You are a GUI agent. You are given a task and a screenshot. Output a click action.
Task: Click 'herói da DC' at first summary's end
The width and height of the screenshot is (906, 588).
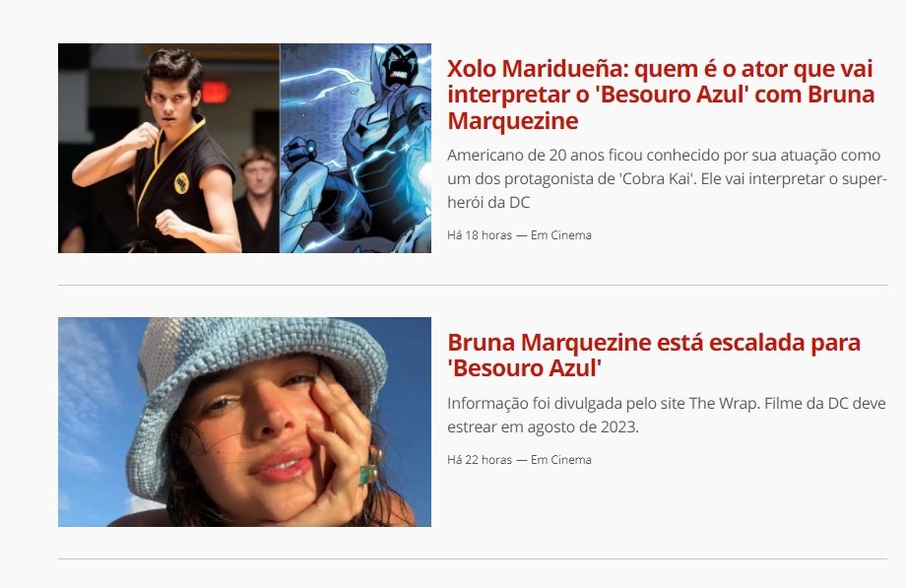[x=488, y=202]
